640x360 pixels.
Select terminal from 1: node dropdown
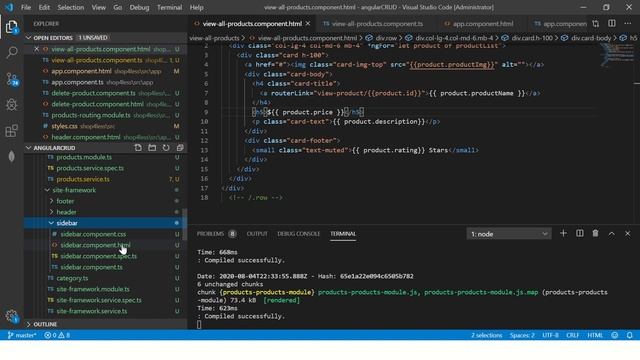tap(509, 234)
